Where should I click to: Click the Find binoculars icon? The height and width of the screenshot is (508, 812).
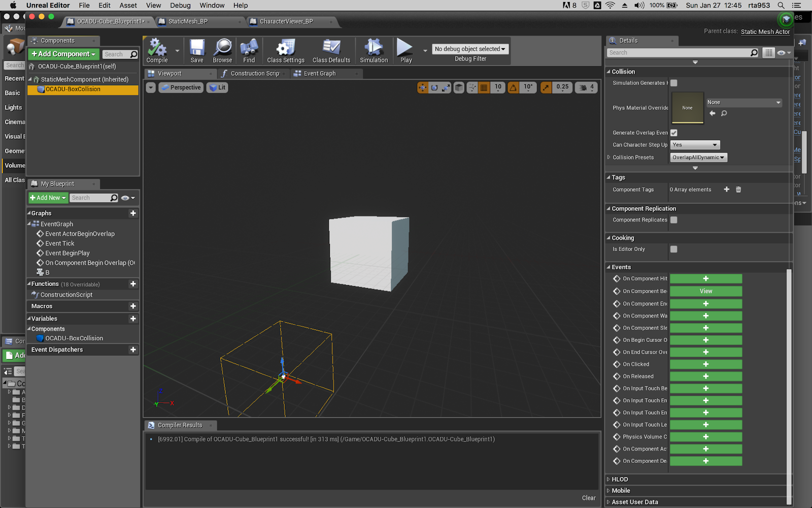(249, 51)
